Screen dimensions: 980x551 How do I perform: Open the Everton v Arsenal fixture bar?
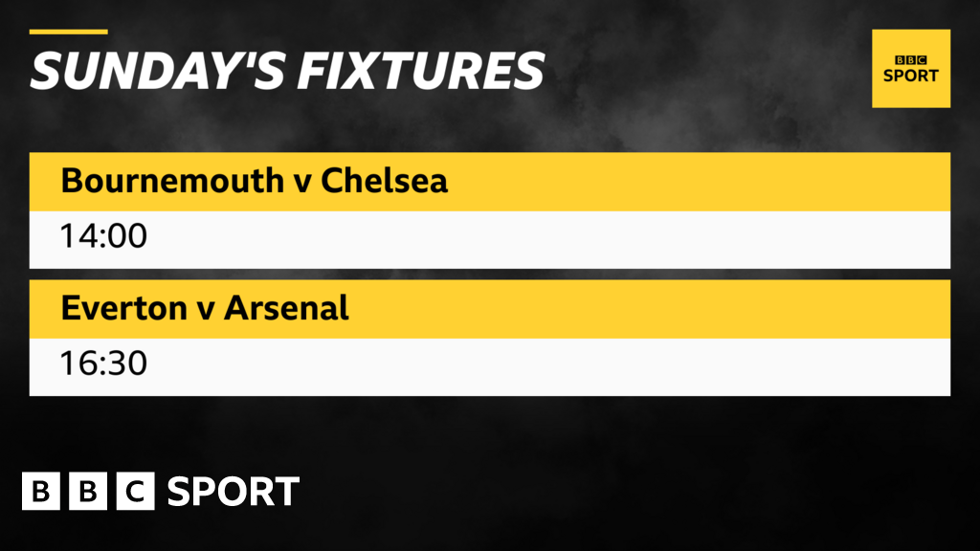[490, 309]
